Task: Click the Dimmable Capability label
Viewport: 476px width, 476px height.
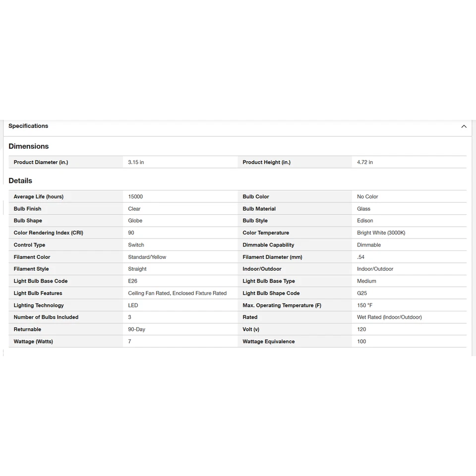Action: pyautogui.click(x=268, y=245)
